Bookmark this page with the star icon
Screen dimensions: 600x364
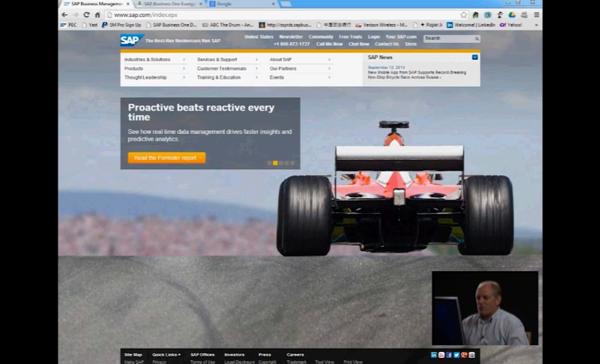[464, 15]
